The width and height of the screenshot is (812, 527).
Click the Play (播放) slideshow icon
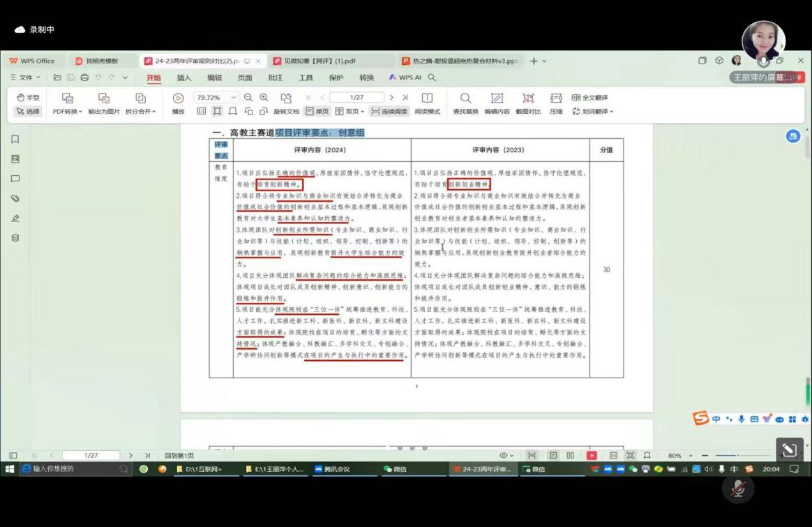pos(179,98)
